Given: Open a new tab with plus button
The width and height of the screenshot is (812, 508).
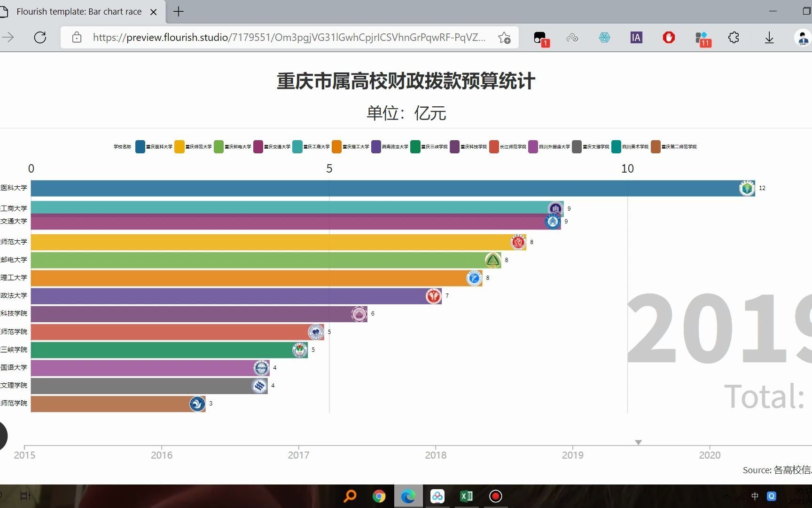Looking at the screenshot, I should (179, 12).
